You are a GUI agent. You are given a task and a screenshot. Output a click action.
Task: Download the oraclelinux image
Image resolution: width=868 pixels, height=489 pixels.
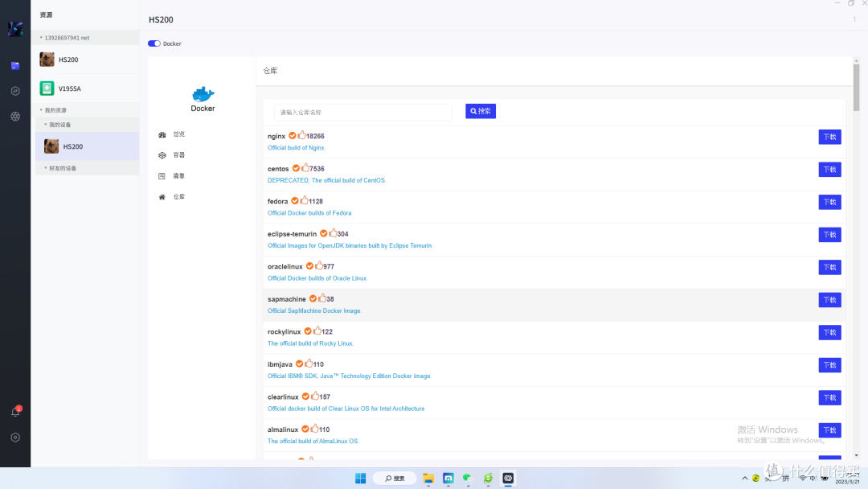tap(829, 268)
